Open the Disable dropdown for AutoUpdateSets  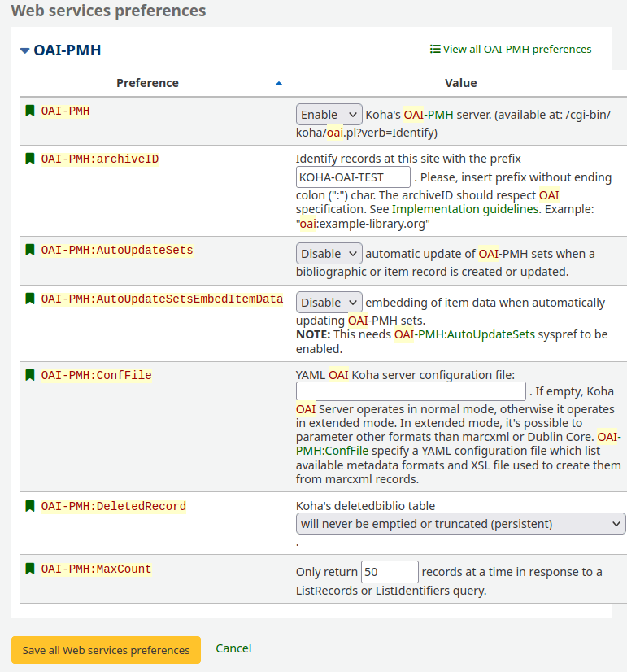point(329,253)
